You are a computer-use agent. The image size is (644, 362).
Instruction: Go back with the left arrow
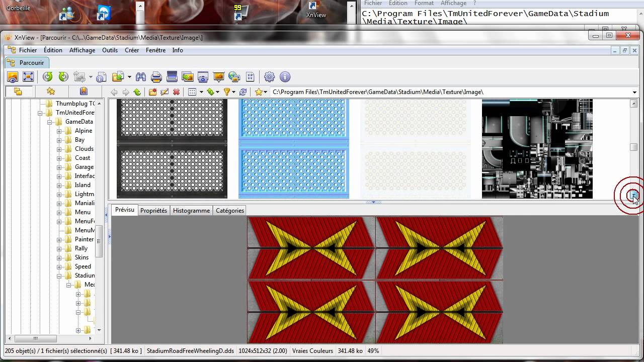click(114, 92)
